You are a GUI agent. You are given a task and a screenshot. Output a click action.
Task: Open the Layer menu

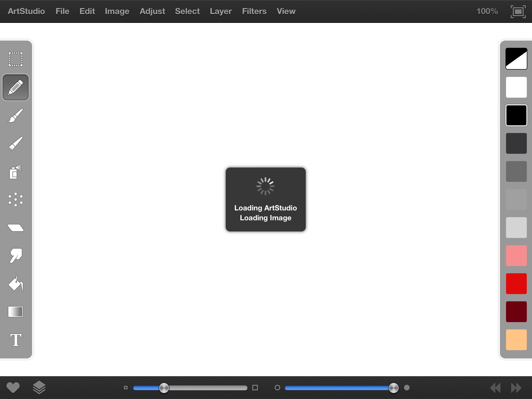pyautogui.click(x=221, y=11)
